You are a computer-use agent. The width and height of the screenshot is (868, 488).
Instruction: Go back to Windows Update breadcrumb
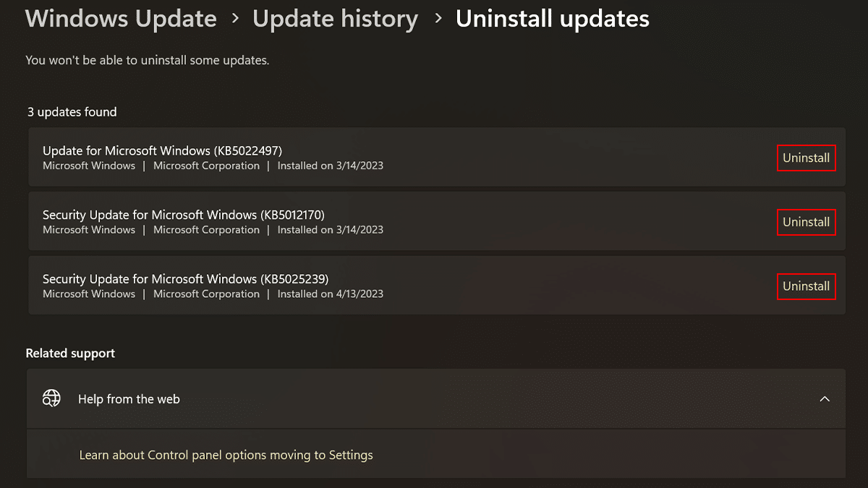(x=121, y=19)
